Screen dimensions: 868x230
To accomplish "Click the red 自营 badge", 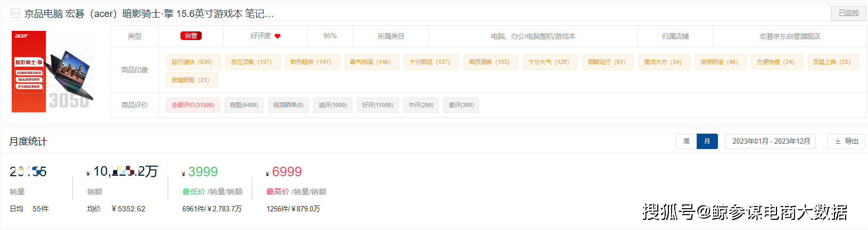I will [x=191, y=36].
